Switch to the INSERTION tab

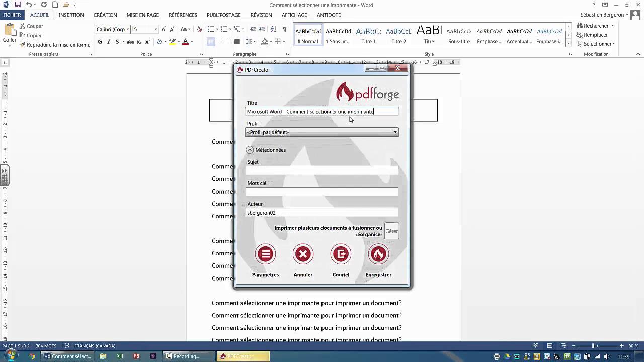[71, 15]
